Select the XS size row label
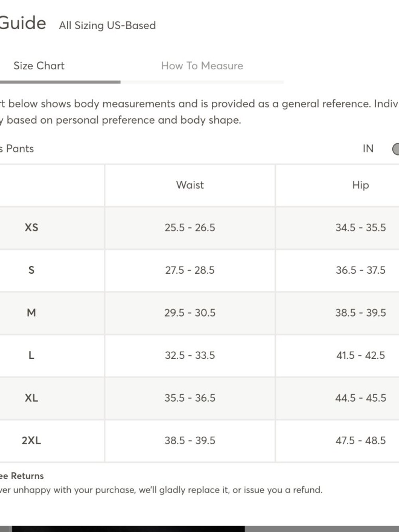Viewport: 399px width, 532px height. point(32,227)
